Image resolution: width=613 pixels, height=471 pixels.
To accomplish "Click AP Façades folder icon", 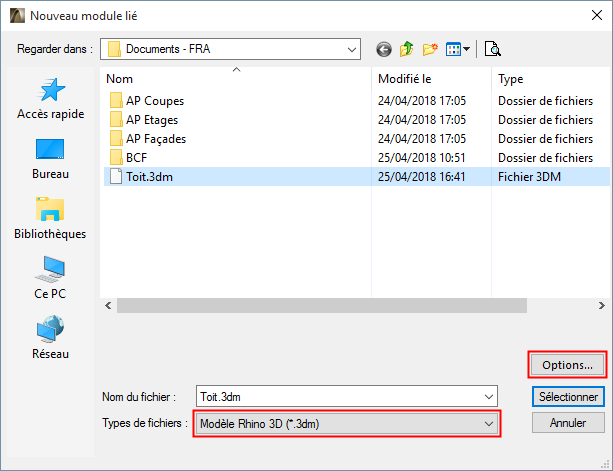I will coord(116,138).
